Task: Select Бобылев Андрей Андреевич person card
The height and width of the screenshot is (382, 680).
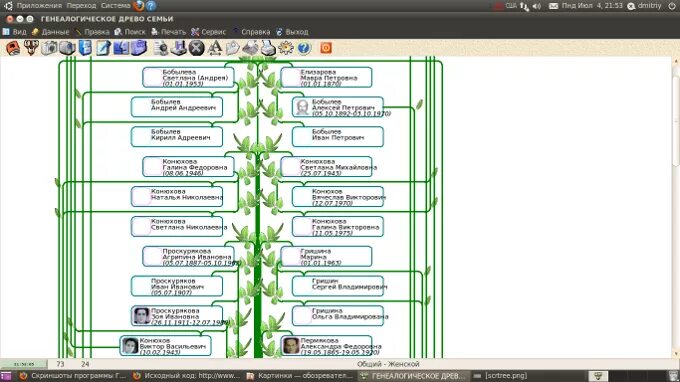Action: [x=177, y=107]
